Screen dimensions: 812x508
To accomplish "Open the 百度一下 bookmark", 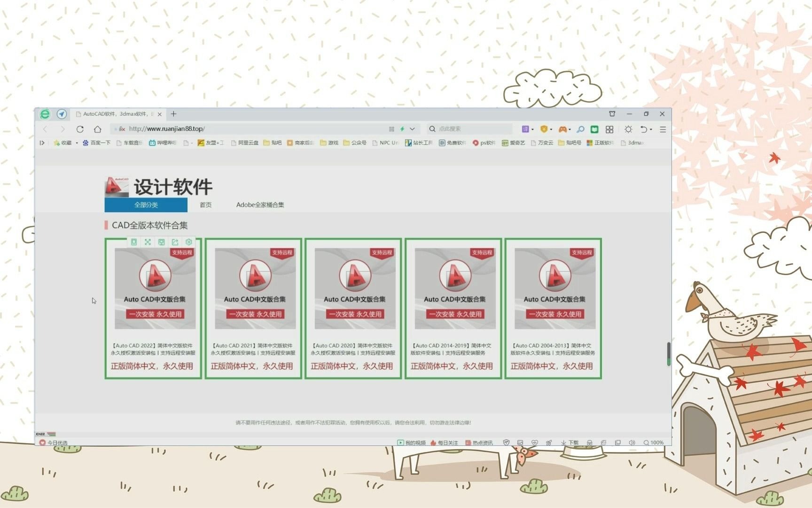I will [96, 143].
